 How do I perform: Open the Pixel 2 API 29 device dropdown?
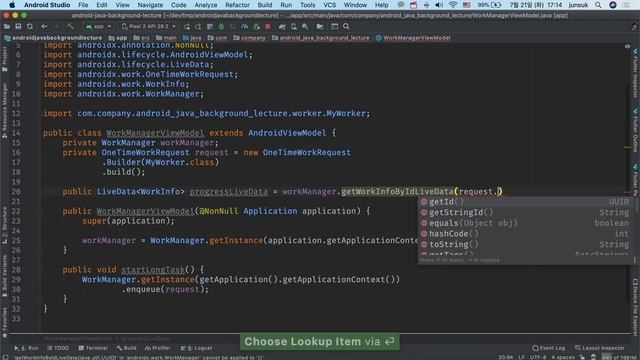coord(149,27)
